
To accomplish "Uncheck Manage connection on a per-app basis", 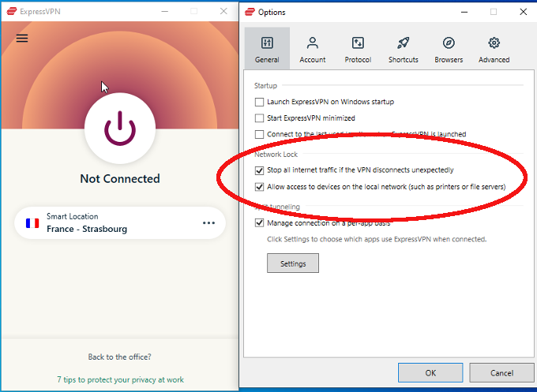I will [x=259, y=223].
